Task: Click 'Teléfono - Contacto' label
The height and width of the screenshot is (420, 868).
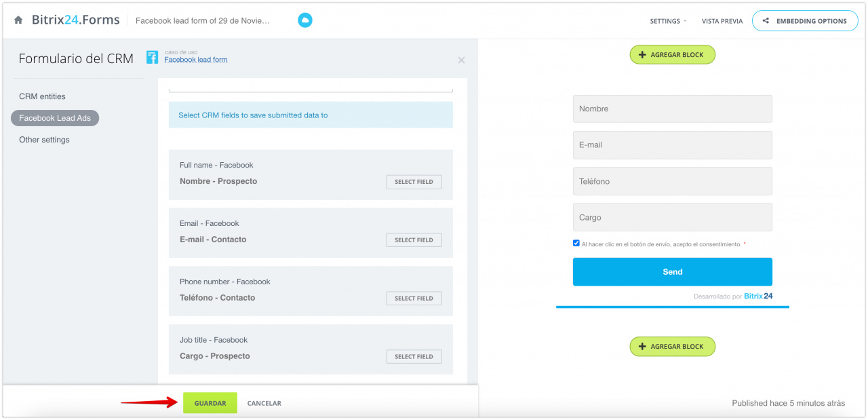Action: 217,298
